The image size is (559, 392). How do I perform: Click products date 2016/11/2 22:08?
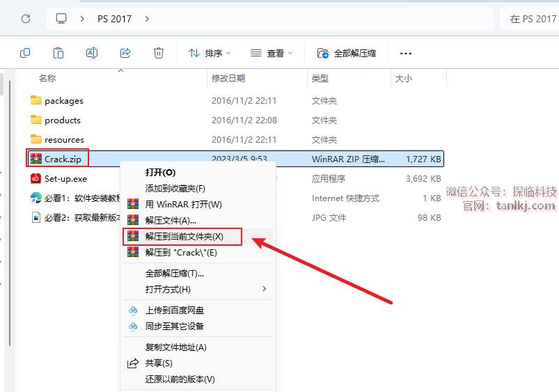pyautogui.click(x=244, y=120)
